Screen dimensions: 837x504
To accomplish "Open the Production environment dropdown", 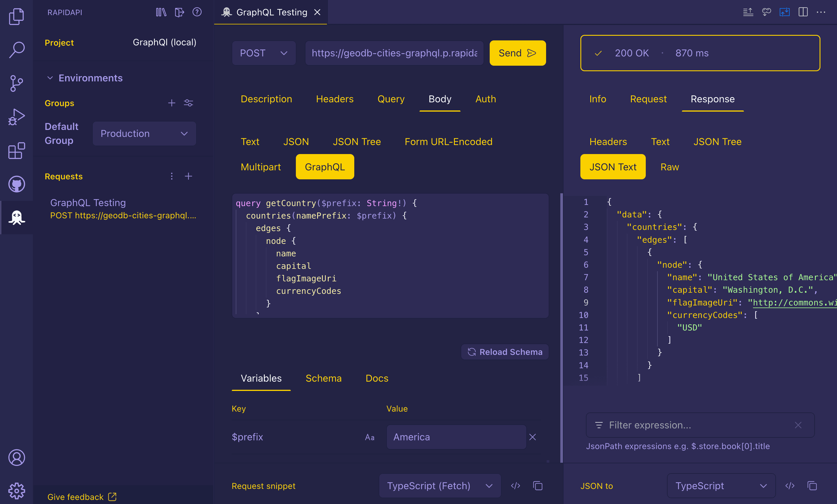I will tap(144, 133).
